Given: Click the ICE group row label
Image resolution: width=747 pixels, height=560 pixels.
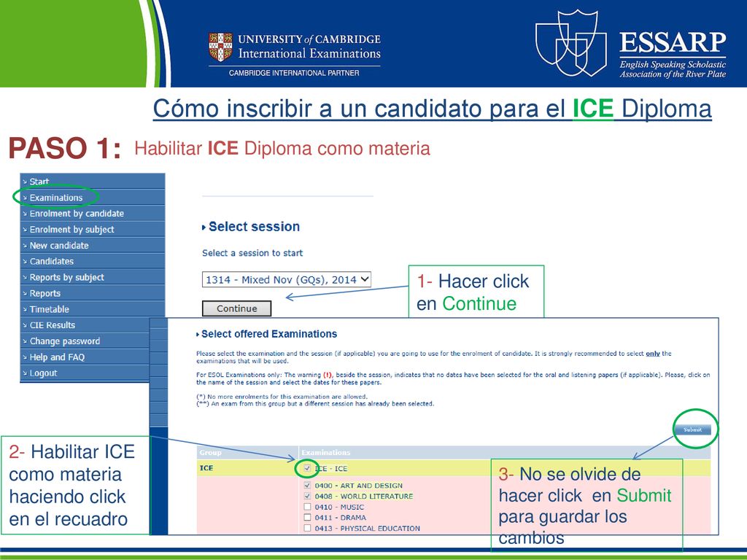Looking at the screenshot, I should (x=206, y=468).
